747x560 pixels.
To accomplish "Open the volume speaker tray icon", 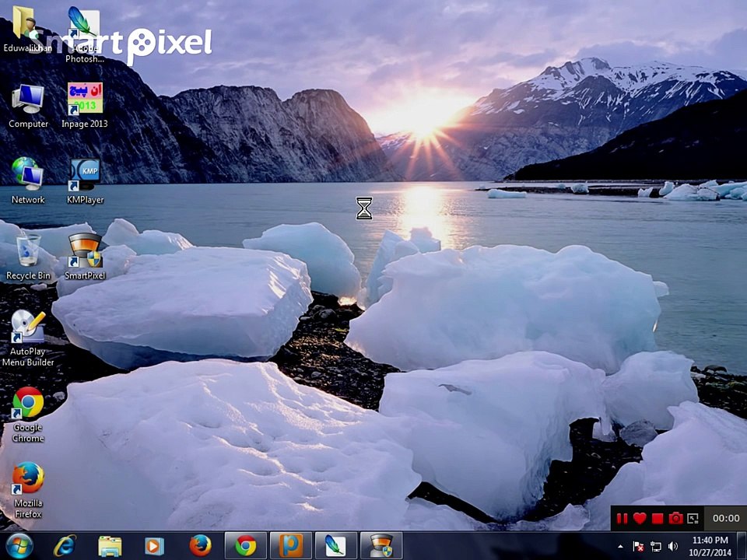I will click(x=673, y=547).
